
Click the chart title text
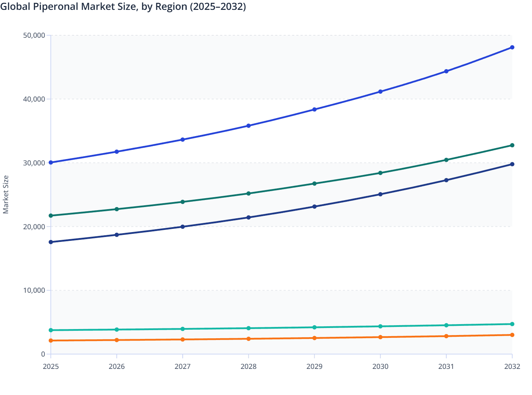tap(124, 6)
